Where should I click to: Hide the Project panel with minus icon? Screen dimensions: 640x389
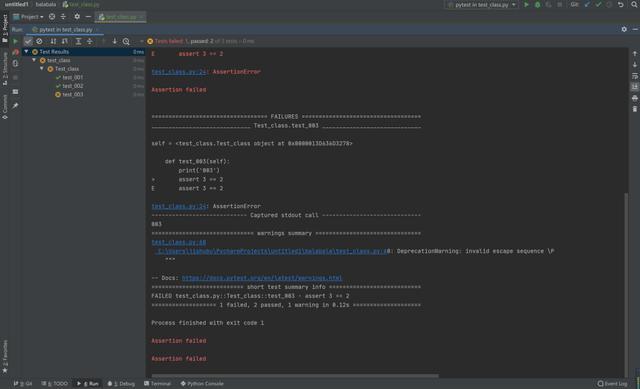pyautogui.click(x=88, y=17)
